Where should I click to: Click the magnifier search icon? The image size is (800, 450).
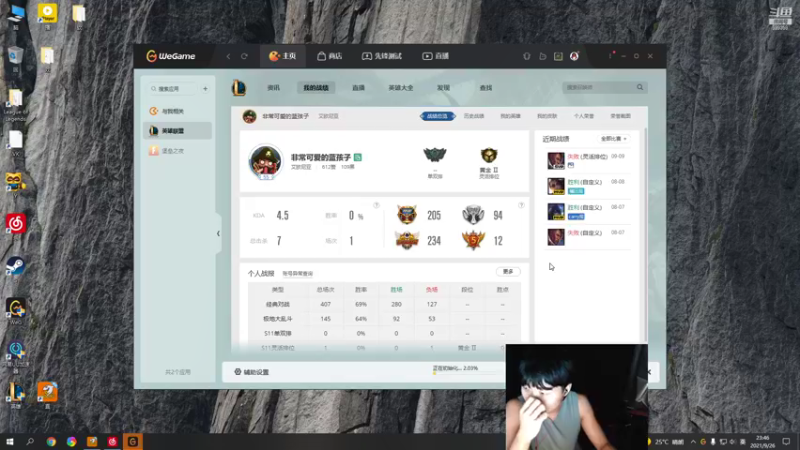[640, 88]
